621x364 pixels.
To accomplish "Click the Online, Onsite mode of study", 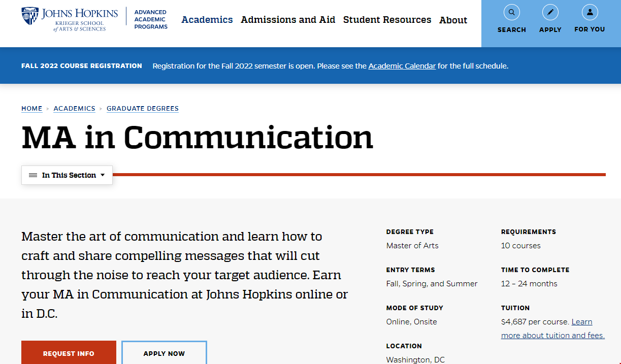I will click(412, 322).
